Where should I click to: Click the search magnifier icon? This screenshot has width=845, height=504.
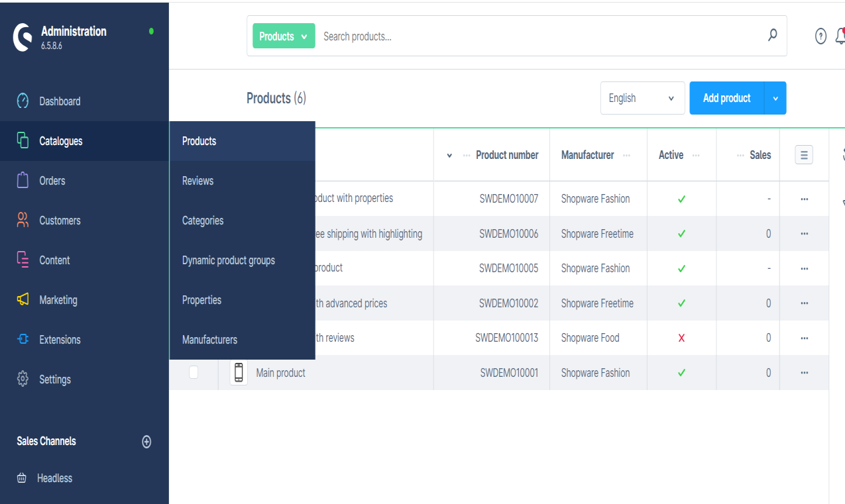pyautogui.click(x=772, y=36)
